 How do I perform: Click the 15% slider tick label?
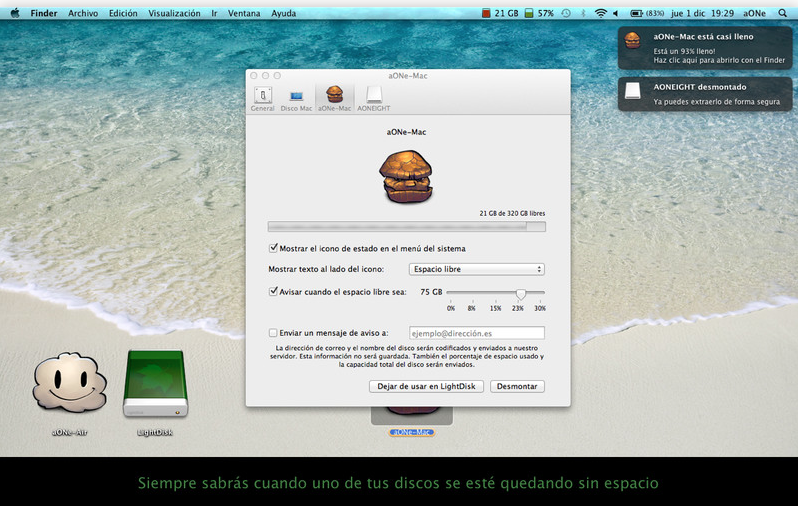click(496, 308)
